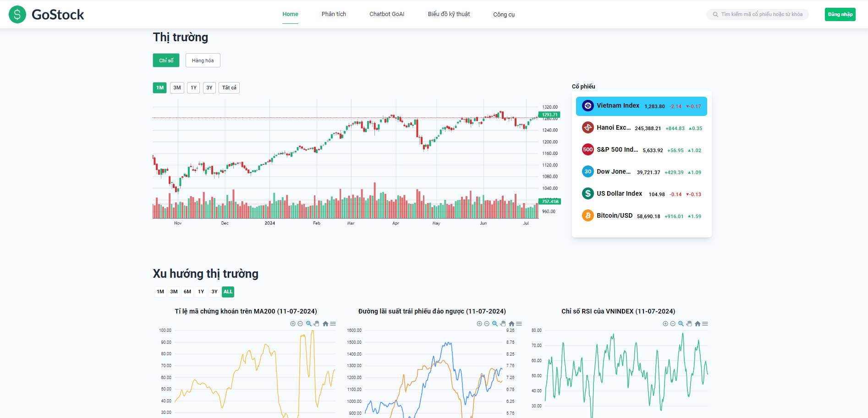Switch market trend period to 1M
868x418 pixels.
coord(160,291)
